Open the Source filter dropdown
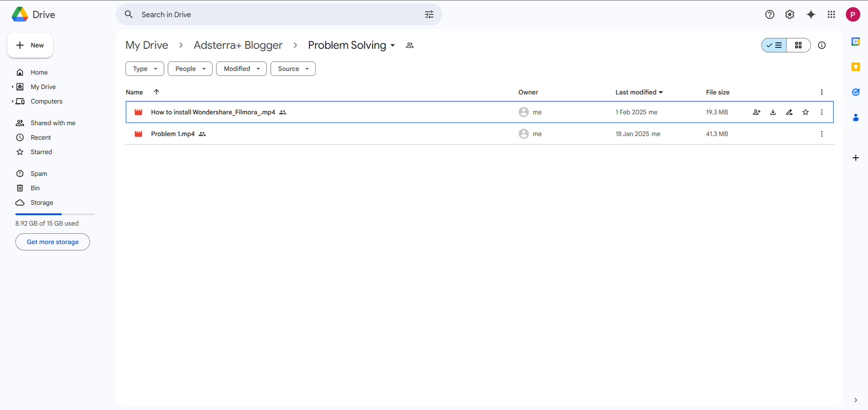Screen dimensions: 868x410 click(x=293, y=69)
